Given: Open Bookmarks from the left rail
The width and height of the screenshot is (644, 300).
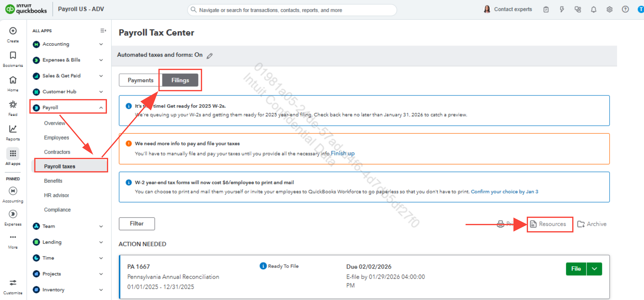Looking at the screenshot, I should coord(13,55).
